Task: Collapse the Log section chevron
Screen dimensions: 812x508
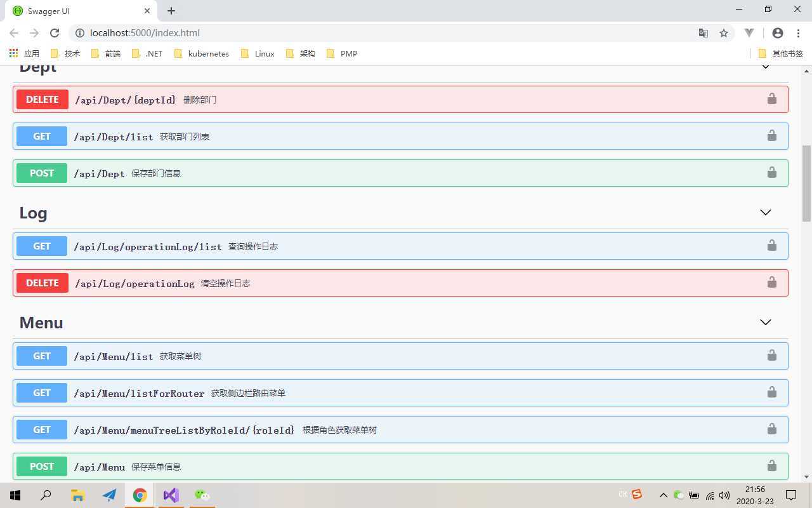Action: 766,213
